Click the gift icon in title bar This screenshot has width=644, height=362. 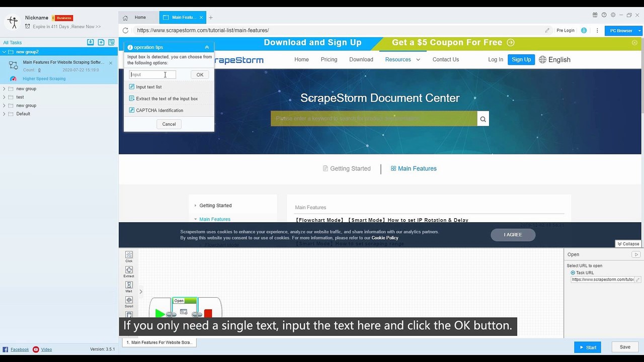pos(595,15)
